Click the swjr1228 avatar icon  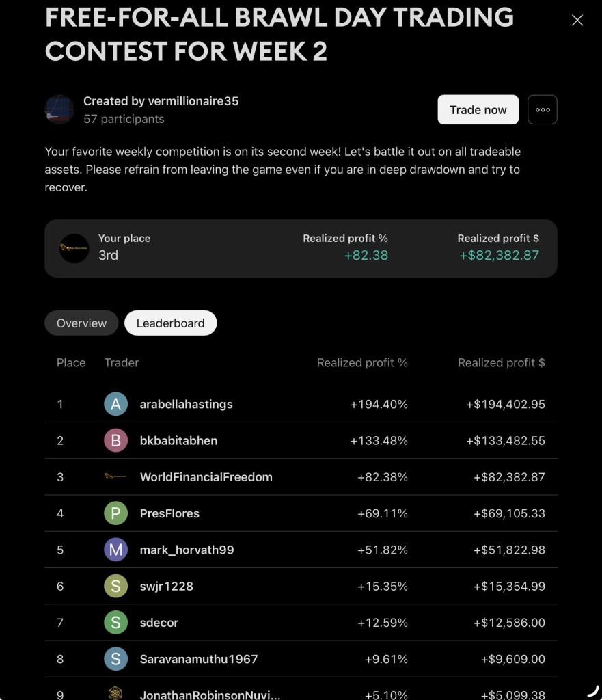pyautogui.click(x=115, y=586)
